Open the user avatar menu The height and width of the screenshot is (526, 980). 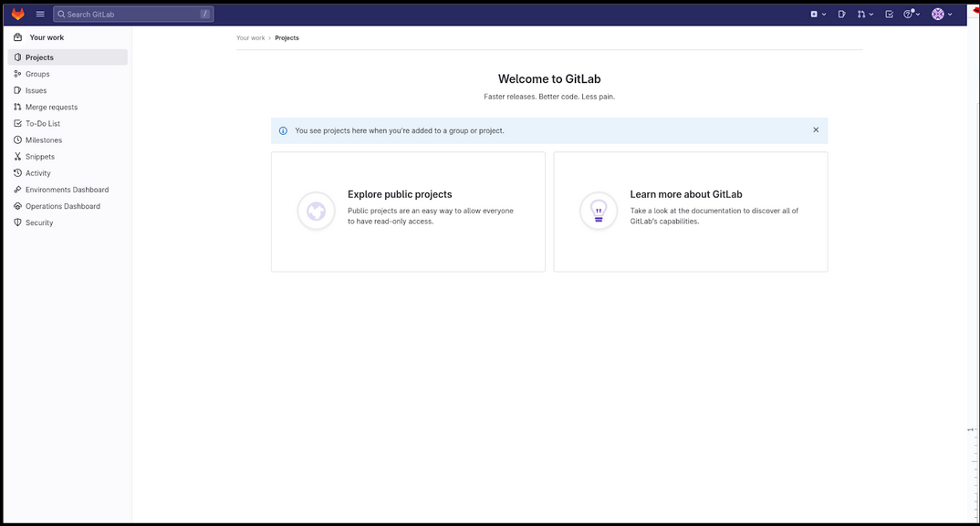point(942,14)
